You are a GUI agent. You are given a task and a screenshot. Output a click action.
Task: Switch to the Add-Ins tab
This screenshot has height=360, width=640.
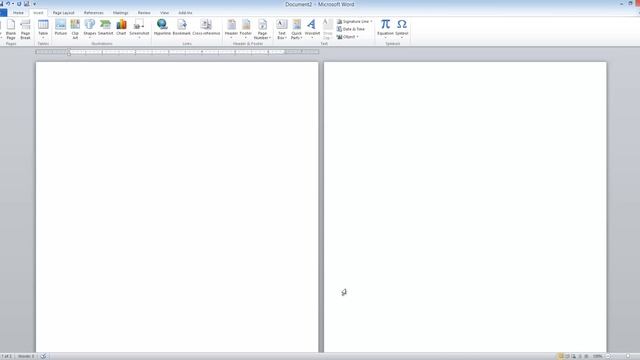pyautogui.click(x=185, y=13)
